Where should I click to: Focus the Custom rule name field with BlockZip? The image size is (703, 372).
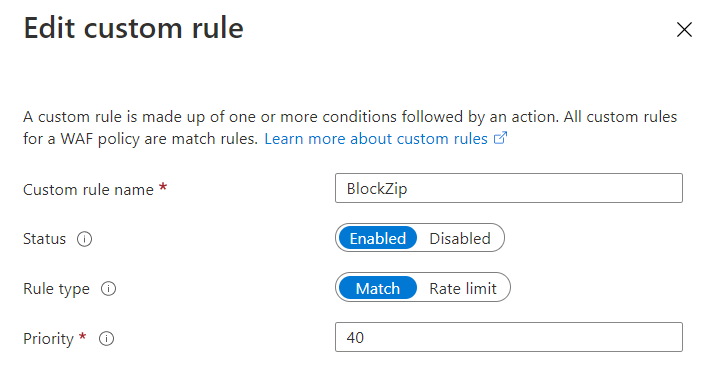click(x=509, y=188)
